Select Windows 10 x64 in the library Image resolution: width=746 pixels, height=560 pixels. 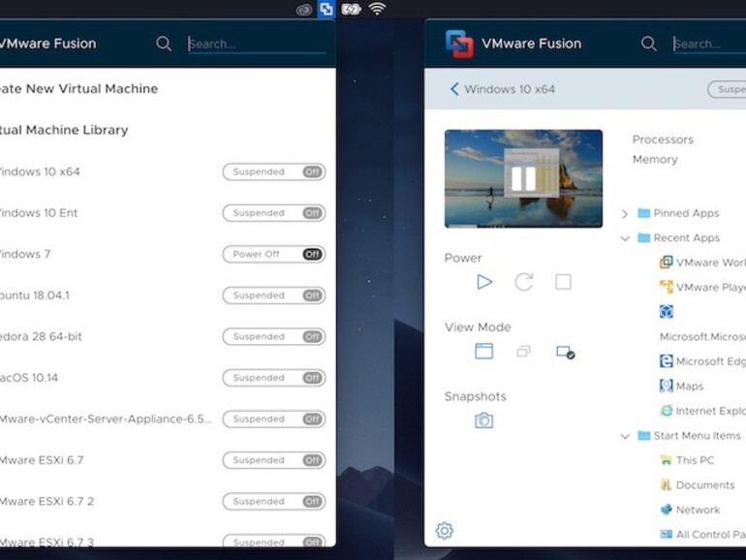tap(40, 171)
